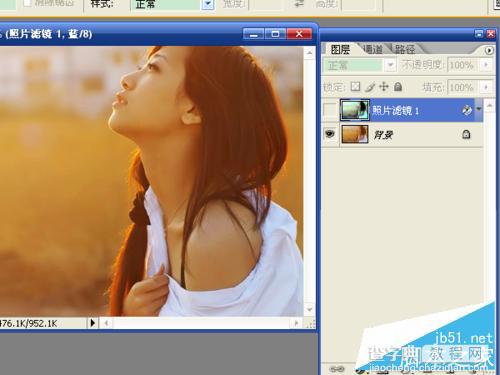Expand the effects arrow on 照片滤镜 1 layer

coord(479,109)
